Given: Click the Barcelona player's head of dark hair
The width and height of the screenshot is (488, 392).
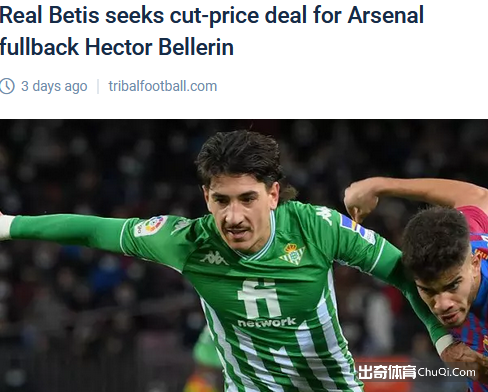Looking at the screenshot, I should point(435,242).
